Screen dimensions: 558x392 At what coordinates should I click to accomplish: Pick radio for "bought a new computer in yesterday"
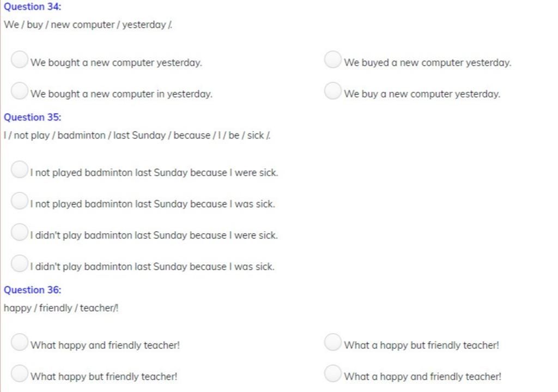tap(20, 91)
